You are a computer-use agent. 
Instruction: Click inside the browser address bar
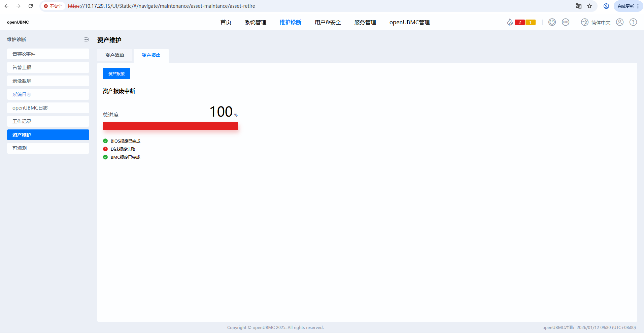coord(161,6)
